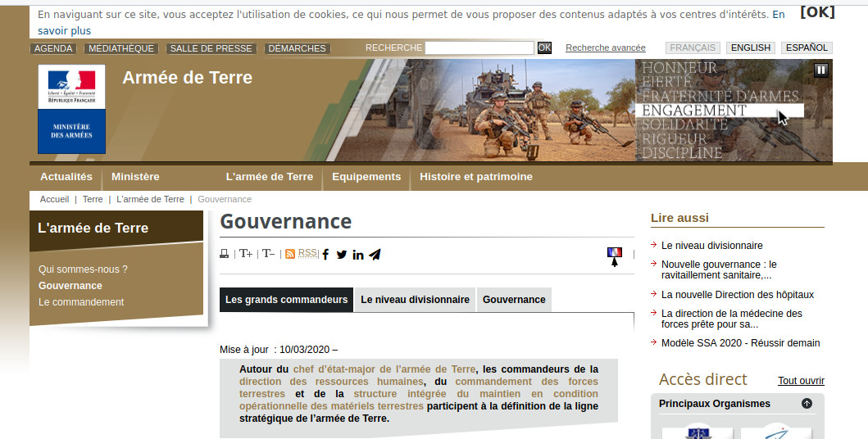Send page via paper plane icon
Viewport: 868px width, 439px height.
[375, 255]
